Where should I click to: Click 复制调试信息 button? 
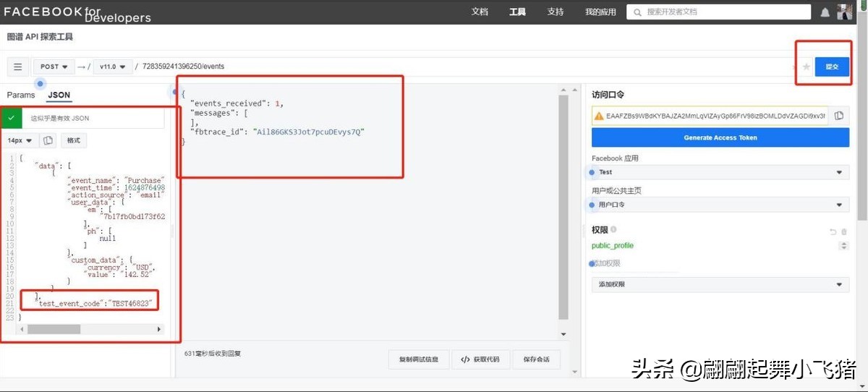[418, 359]
